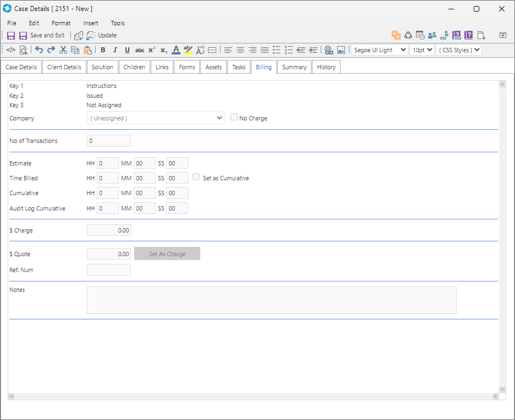Switch to the Client Details tab
This screenshot has height=420, width=515.
(64, 67)
